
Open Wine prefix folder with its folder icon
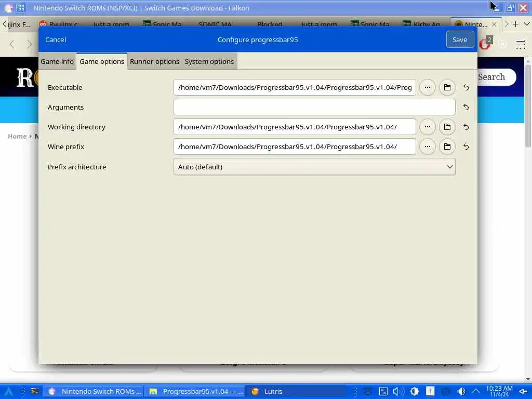pos(447,147)
